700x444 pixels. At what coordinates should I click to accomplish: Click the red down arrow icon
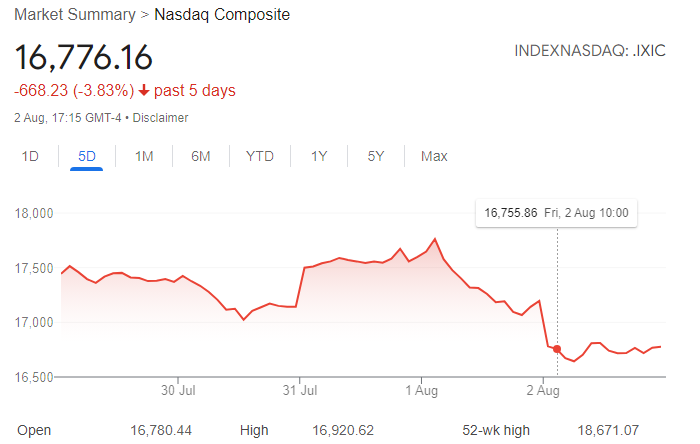(x=144, y=91)
